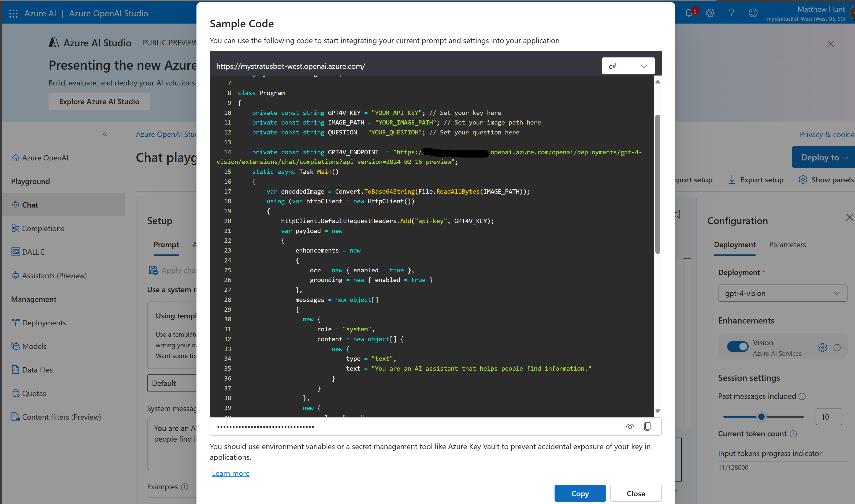Show Vision enhancement info

click(837, 347)
